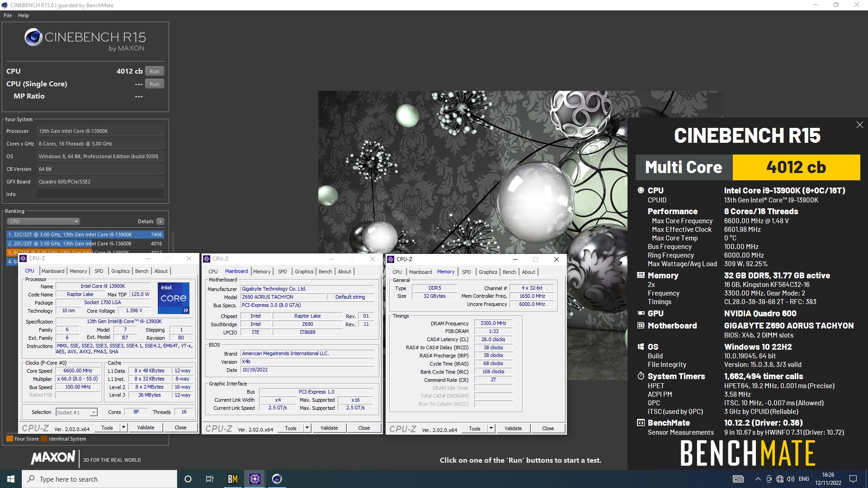The width and height of the screenshot is (868, 488).
Task: Open the Cinebench taskbar icon
Action: click(x=277, y=479)
